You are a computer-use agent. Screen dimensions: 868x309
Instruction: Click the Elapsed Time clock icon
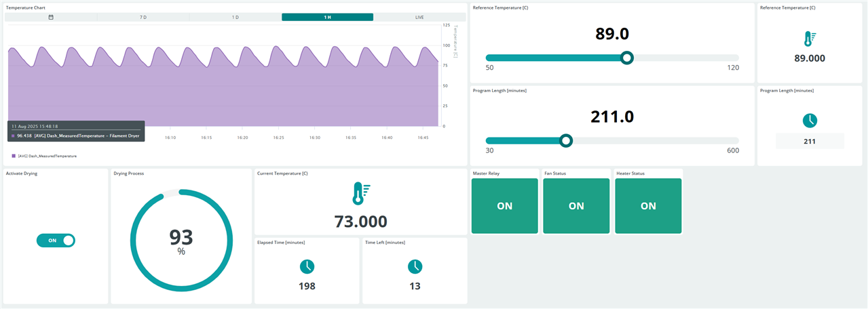point(307,266)
